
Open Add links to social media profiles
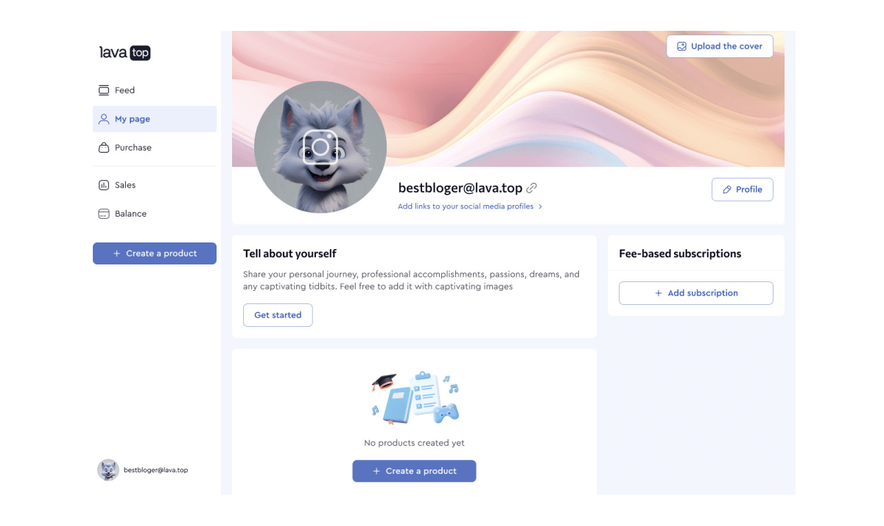pyautogui.click(x=465, y=206)
